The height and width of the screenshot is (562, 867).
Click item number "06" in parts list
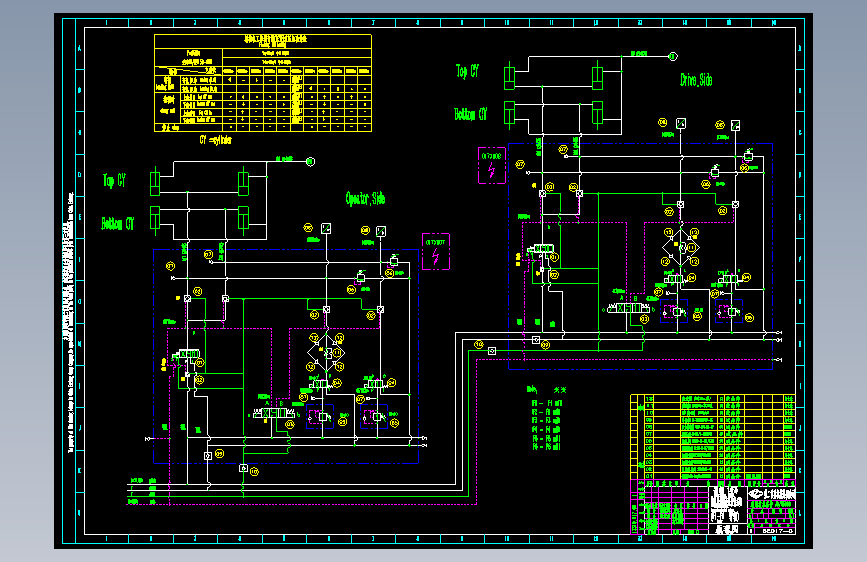[649, 441]
